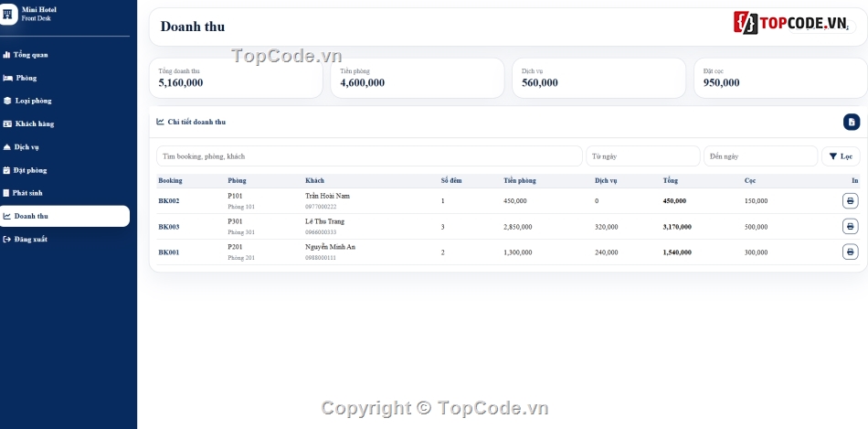Click total 1,540,000 in BK001 row
The height and width of the screenshot is (429, 868).
coord(677,252)
